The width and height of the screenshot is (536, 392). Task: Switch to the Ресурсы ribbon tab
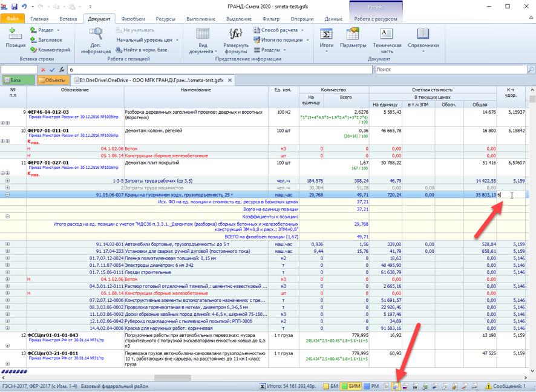165,19
